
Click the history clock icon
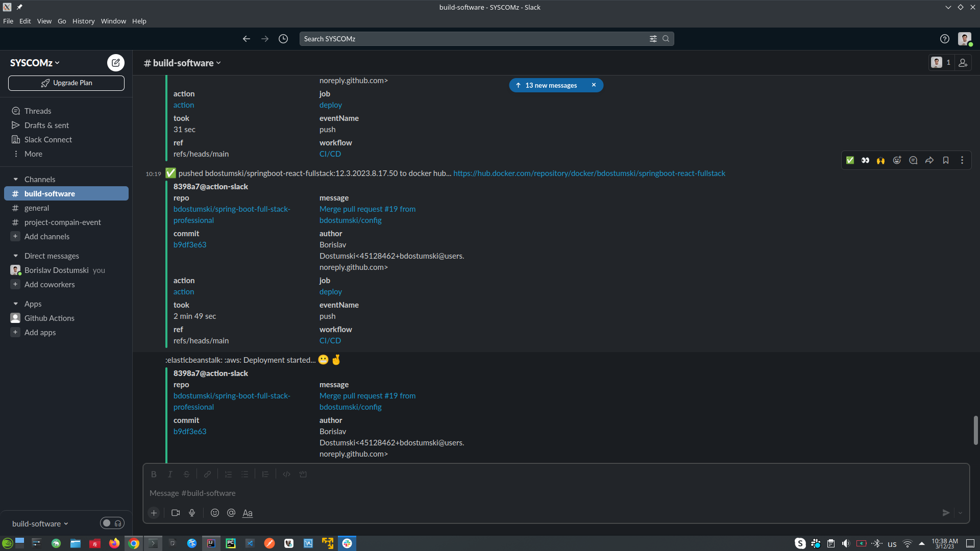point(283,39)
